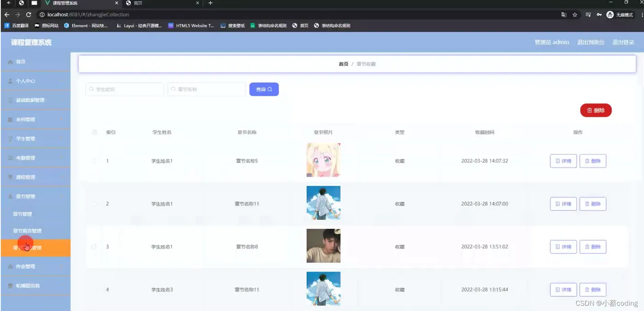Bookmark this page with the star icon
This screenshot has width=644, height=311.
click(575, 15)
